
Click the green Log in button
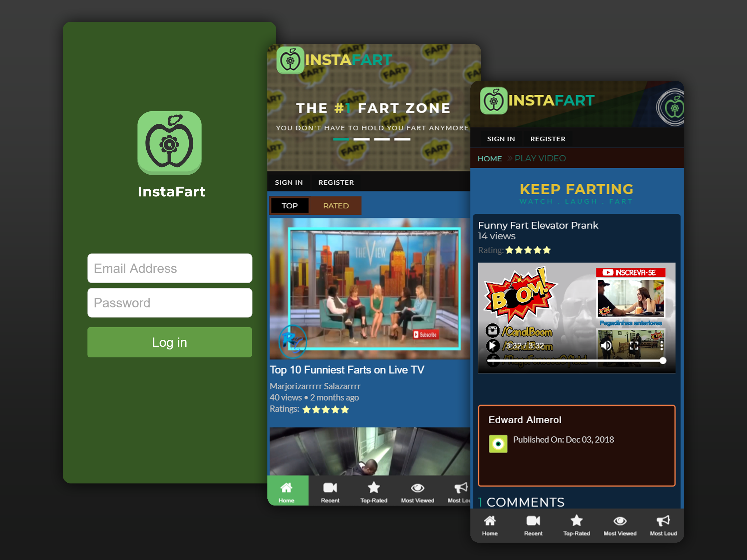170,342
